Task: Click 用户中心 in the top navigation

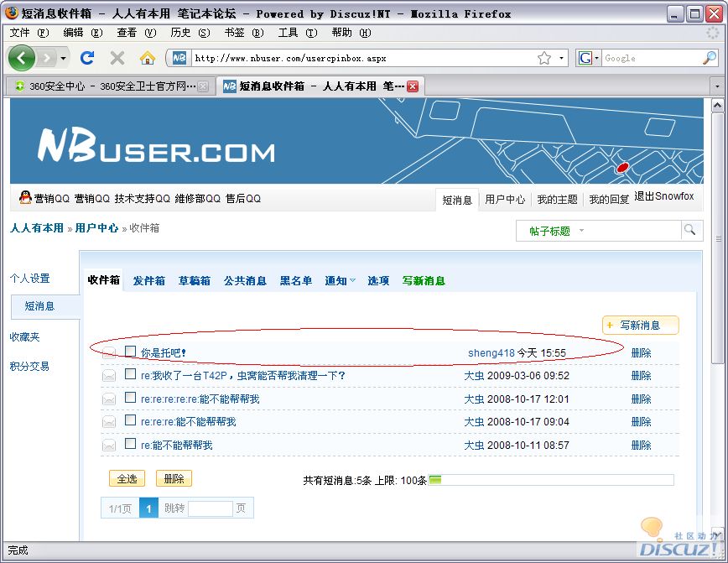Action: (505, 200)
